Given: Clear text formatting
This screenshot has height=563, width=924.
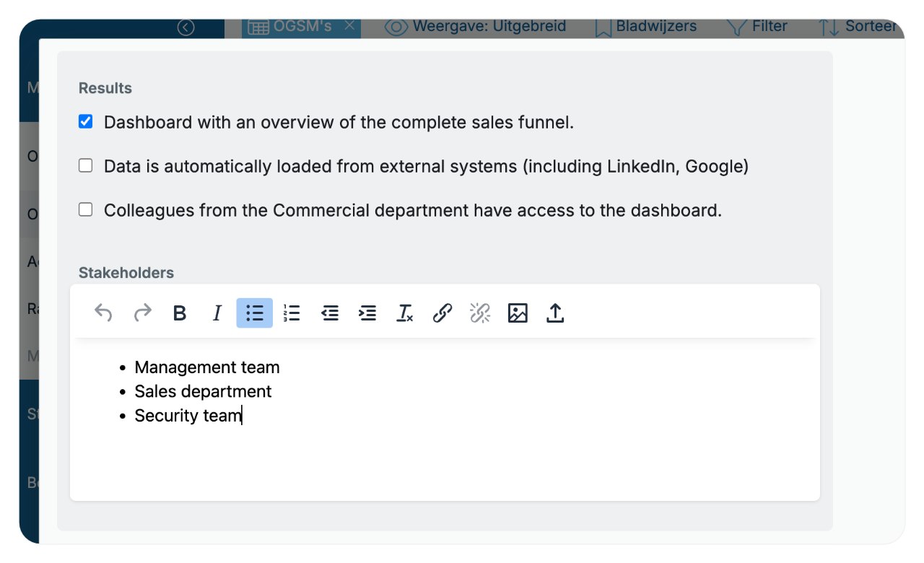Looking at the screenshot, I should pos(405,313).
